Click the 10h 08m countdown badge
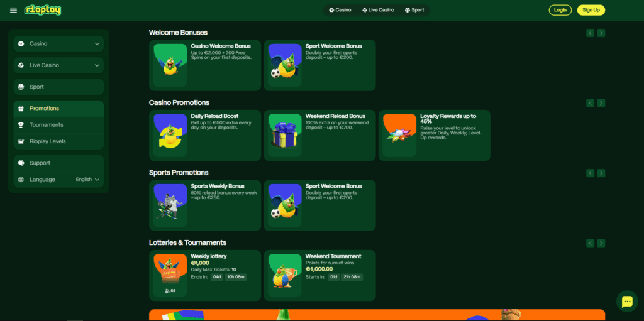This screenshot has height=321, width=644. coord(236,277)
